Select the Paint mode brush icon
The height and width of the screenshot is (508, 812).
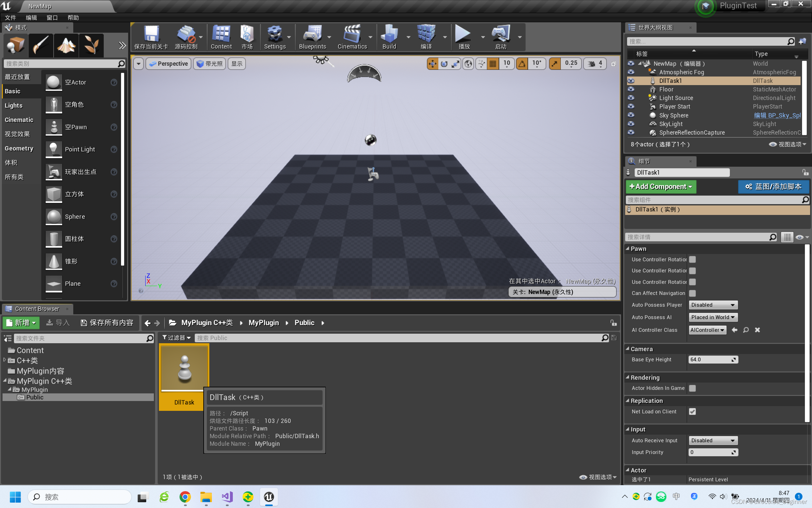[x=41, y=45]
